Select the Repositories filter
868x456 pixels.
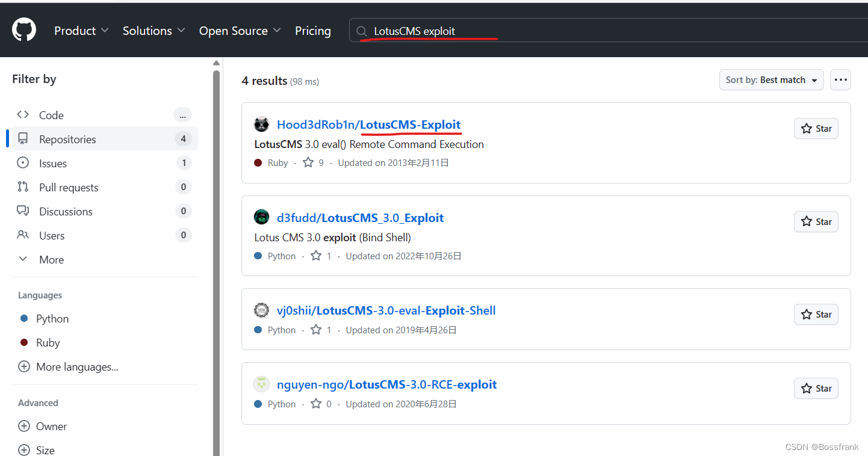[105, 139]
